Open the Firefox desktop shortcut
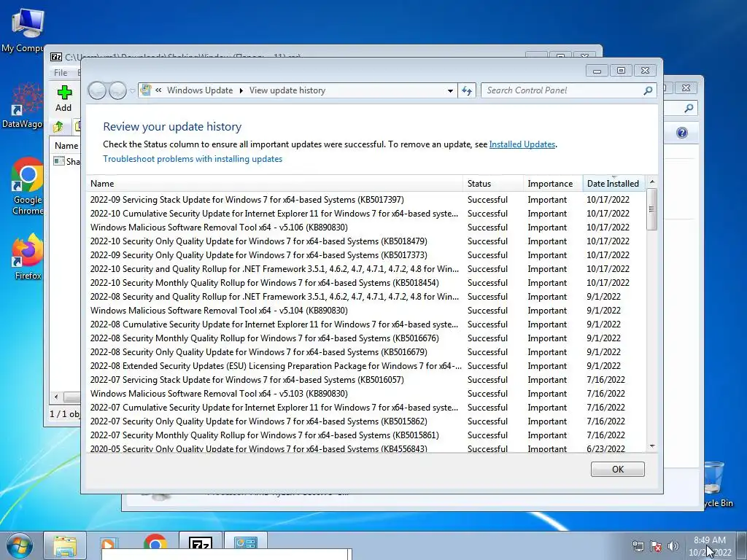Screen dimensions: 747x560 (27, 257)
